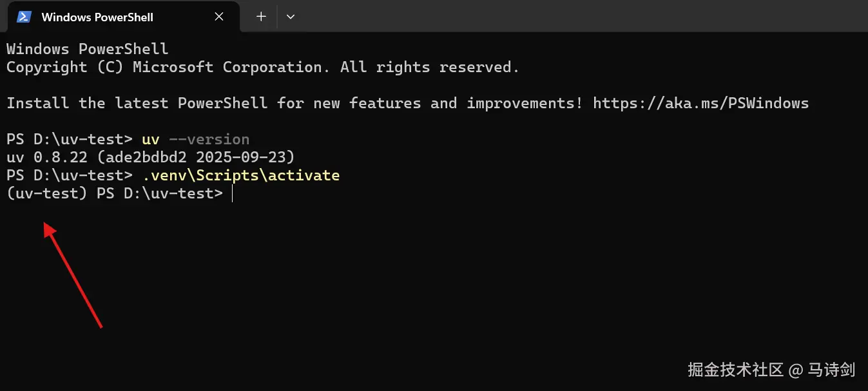This screenshot has height=391, width=868.
Task: Click the "uv --version" command text
Action: pyautogui.click(x=195, y=139)
